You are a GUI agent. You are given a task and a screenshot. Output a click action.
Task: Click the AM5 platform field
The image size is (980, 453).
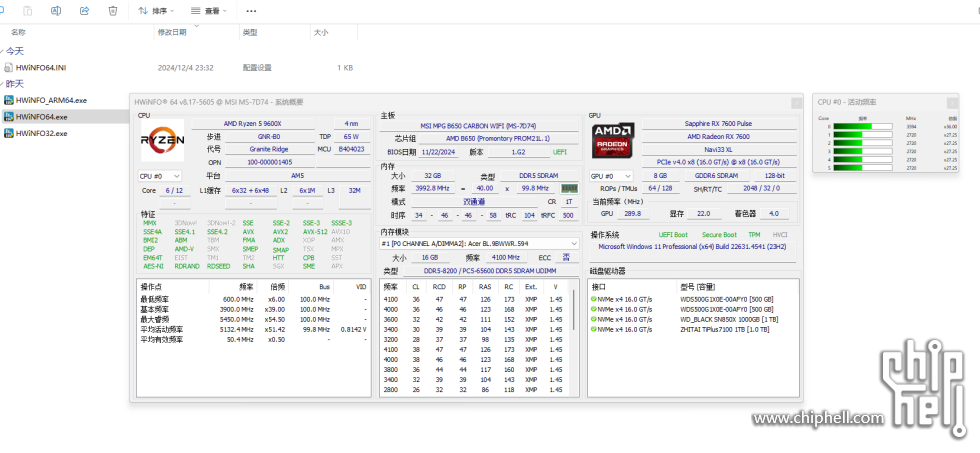pyautogui.click(x=297, y=176)
